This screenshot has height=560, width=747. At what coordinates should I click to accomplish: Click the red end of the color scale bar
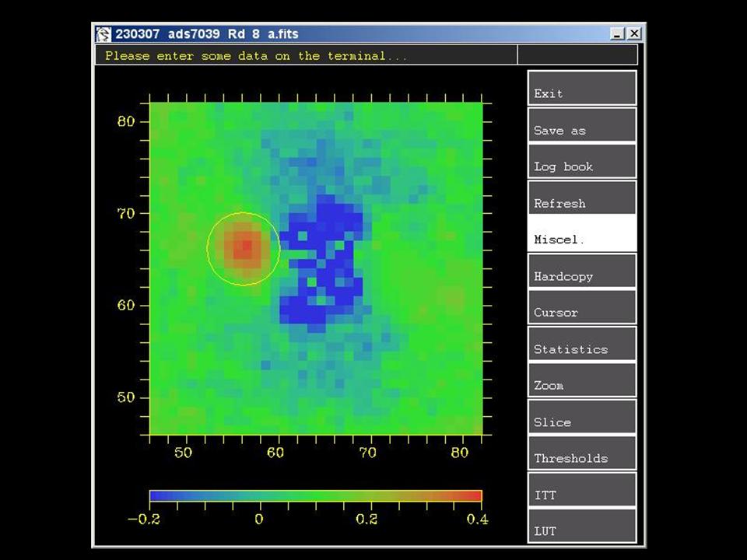(475, 495)
